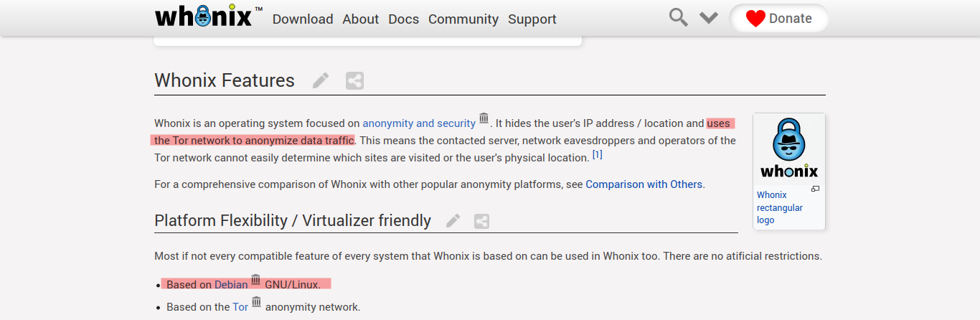Expand the header chevron dropdown
This screenshot has height=320, width=980.
709,18
